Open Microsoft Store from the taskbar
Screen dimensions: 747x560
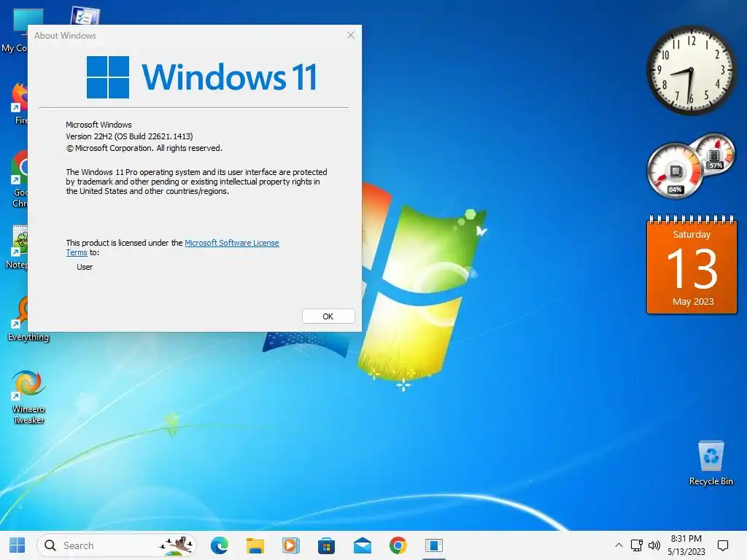(x=326, y=545)
